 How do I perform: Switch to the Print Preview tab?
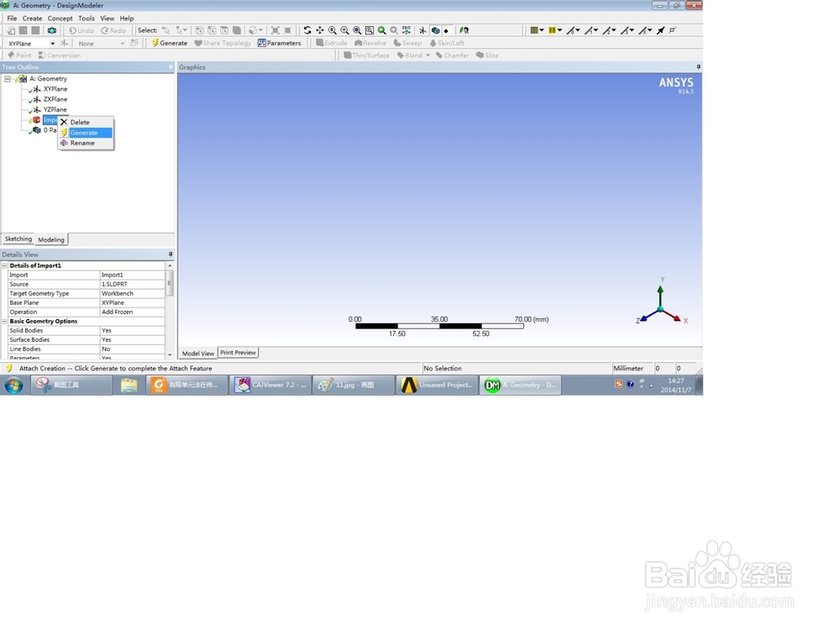pos(238,353)
